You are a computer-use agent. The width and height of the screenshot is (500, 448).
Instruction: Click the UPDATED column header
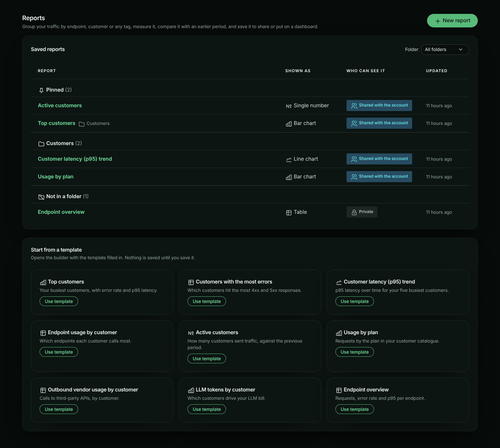(436, 71)
